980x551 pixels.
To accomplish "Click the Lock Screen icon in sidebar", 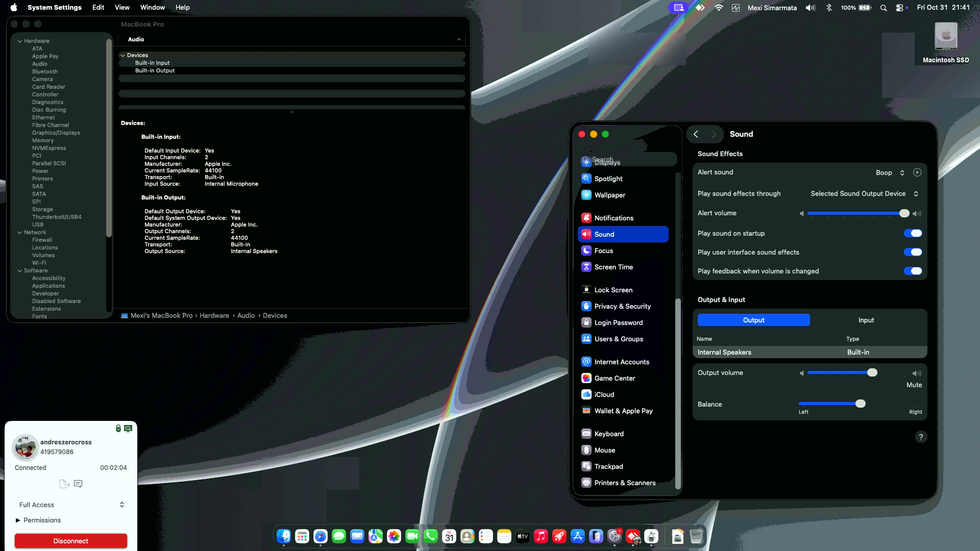I will (x=586, y=290).
